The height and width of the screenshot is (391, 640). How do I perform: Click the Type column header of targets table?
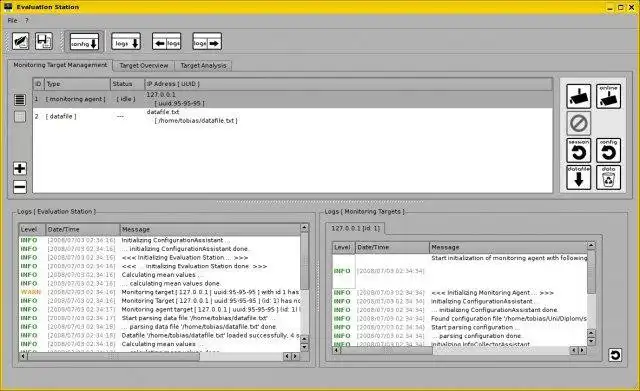point(77,84)
